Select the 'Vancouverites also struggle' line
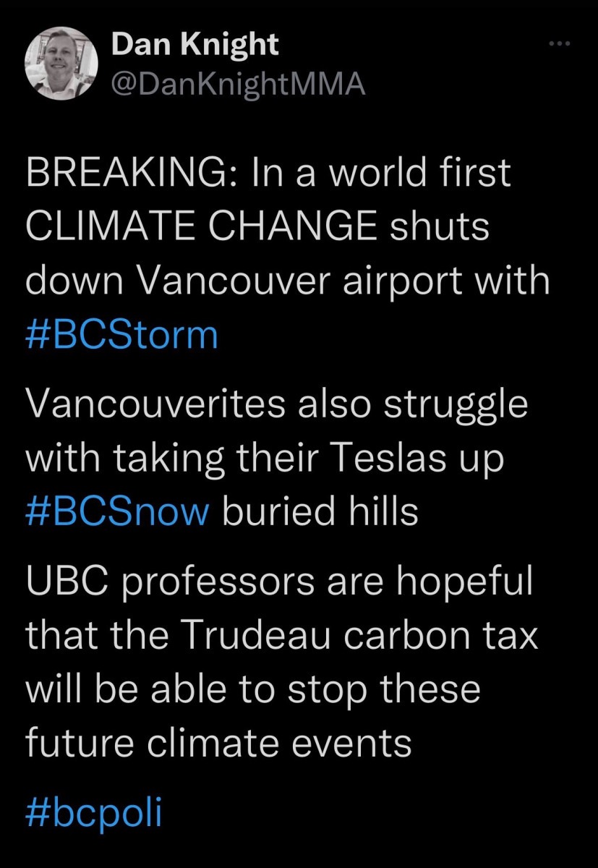 coord(277,405)
